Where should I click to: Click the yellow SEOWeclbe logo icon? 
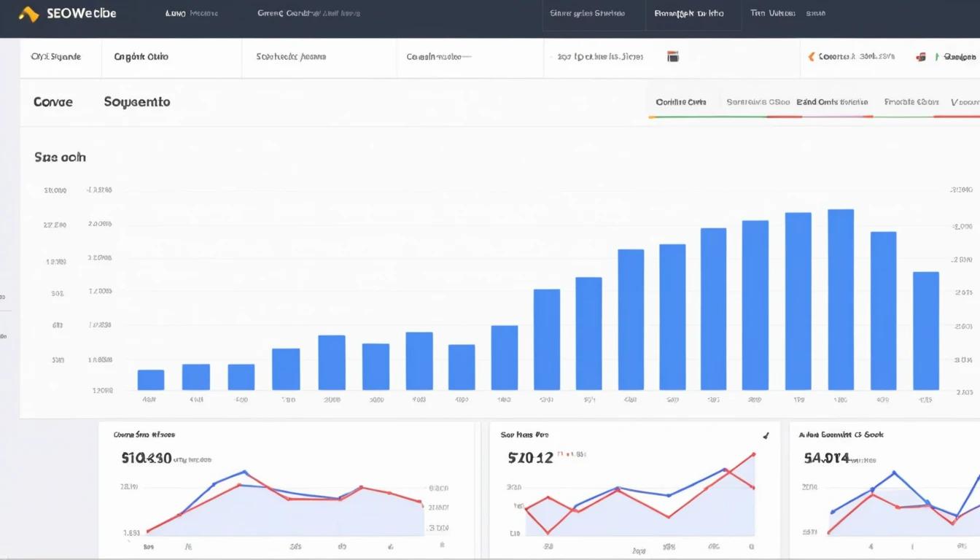click(x=28, y=14)
